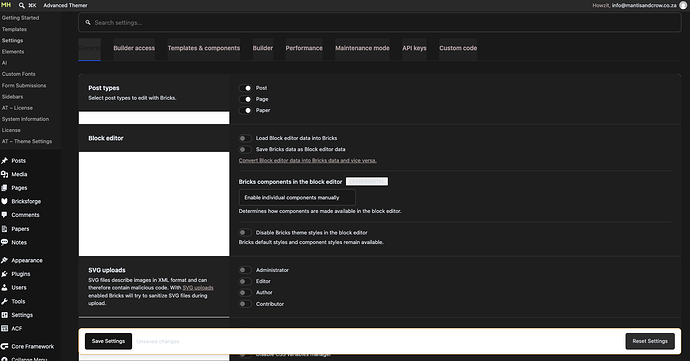Open AT – License submenu item
Image resolution: width=690 pixels, height=361 pixels.
[17, 108]
